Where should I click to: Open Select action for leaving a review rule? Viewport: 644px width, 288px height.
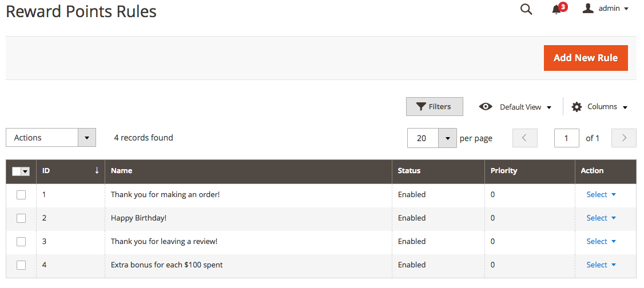tap(601, 241)
